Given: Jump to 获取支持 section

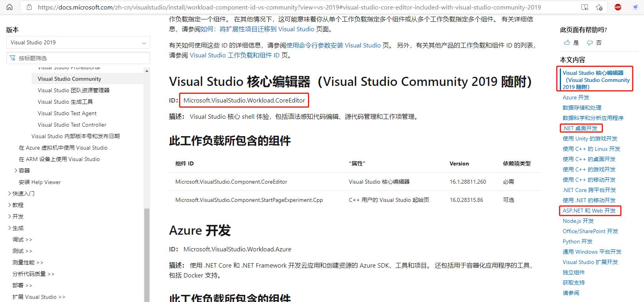Looking at the screenshot, I should [x=574, y=283].
